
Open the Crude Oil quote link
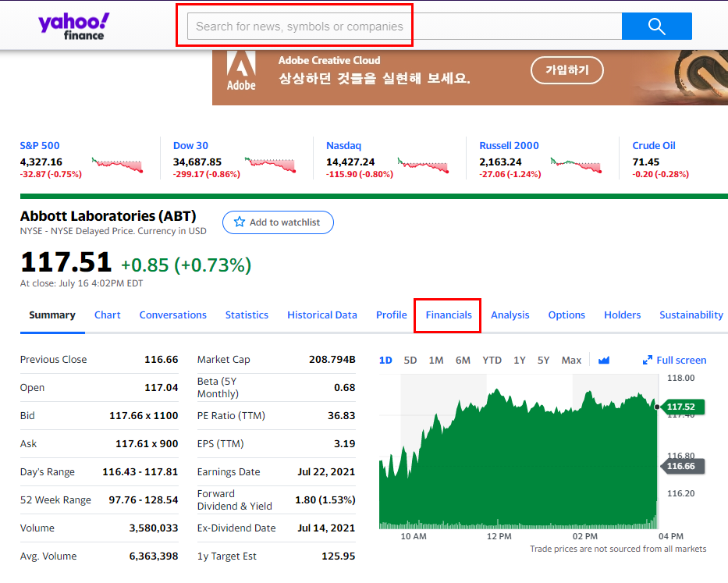(x=654, y=145)
